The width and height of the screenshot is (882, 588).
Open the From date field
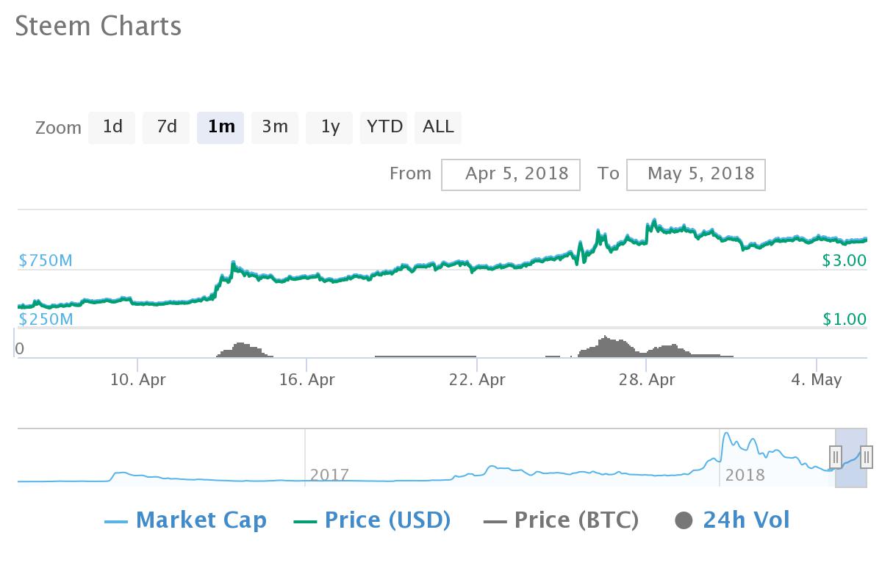pyautogui.click(x=511, y=174)
